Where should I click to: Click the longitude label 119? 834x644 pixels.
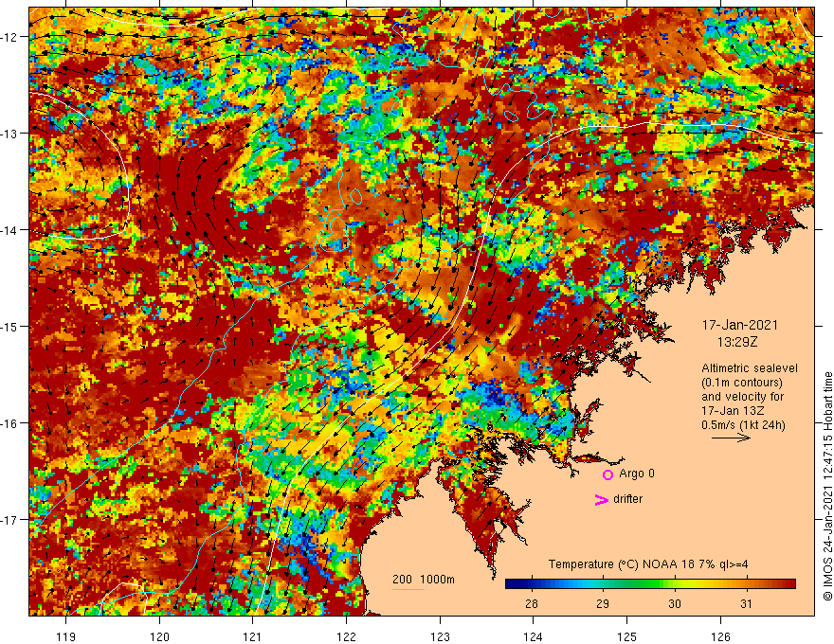click(66, 636)
